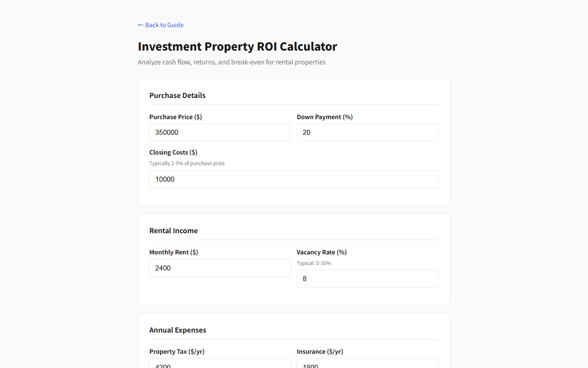Focus the Vacancy Rate input field
The image size is (588, 368).
coord(367,279)
